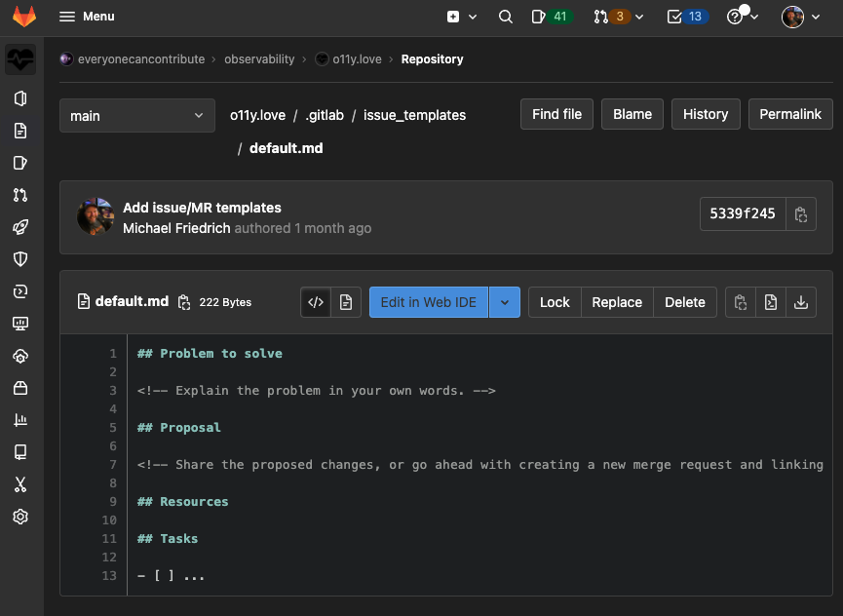This screenshot has height=616, width=843.
Task: Open CI/CD rocket icon in the sidebar
Action: coord(20,227)
